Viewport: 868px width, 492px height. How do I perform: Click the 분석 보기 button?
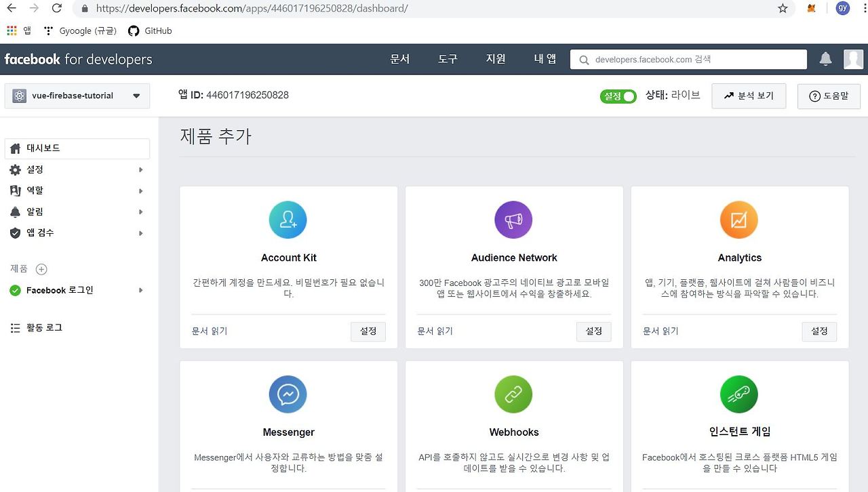[749, 96]
